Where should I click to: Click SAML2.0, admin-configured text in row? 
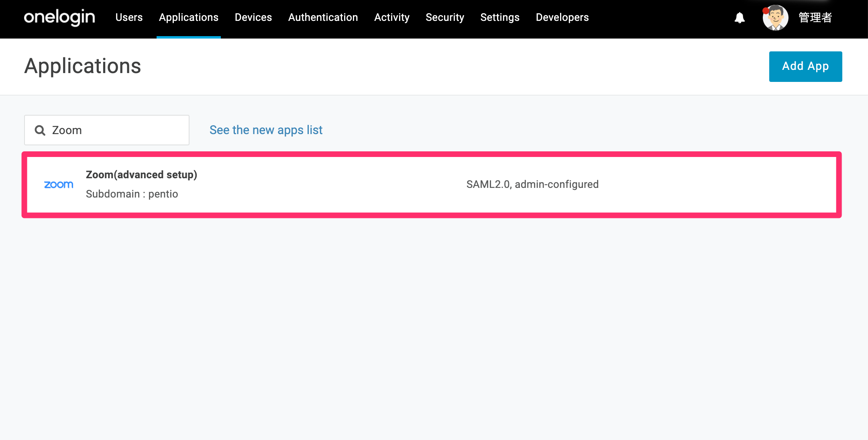[532, 184]
